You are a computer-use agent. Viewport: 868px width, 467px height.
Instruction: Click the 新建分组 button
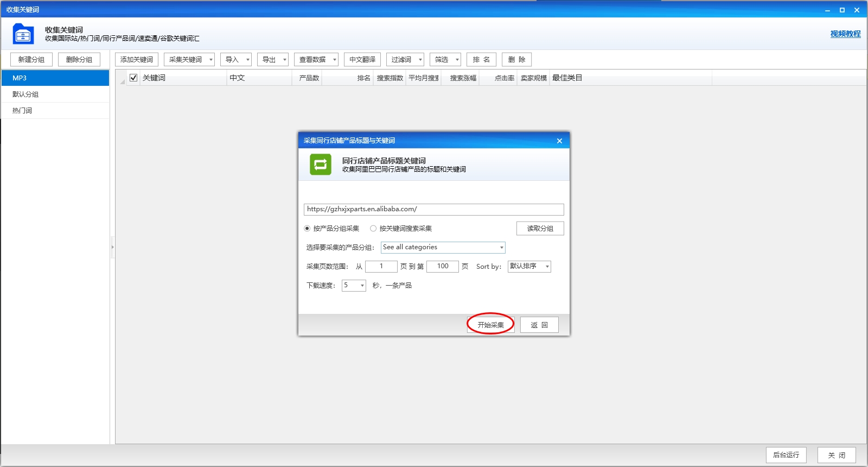tap(31, 60)
